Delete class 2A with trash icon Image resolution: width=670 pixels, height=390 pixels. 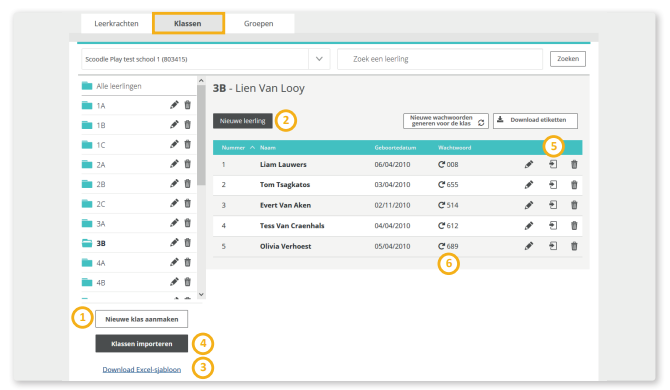click(188, 164)
